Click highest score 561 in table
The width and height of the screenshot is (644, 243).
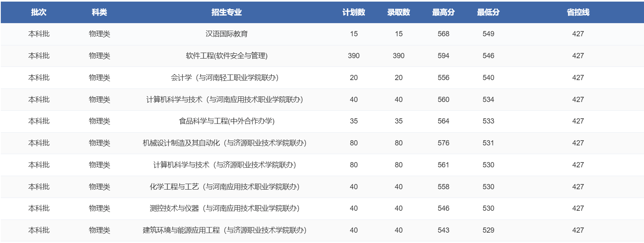click(443, 165)
